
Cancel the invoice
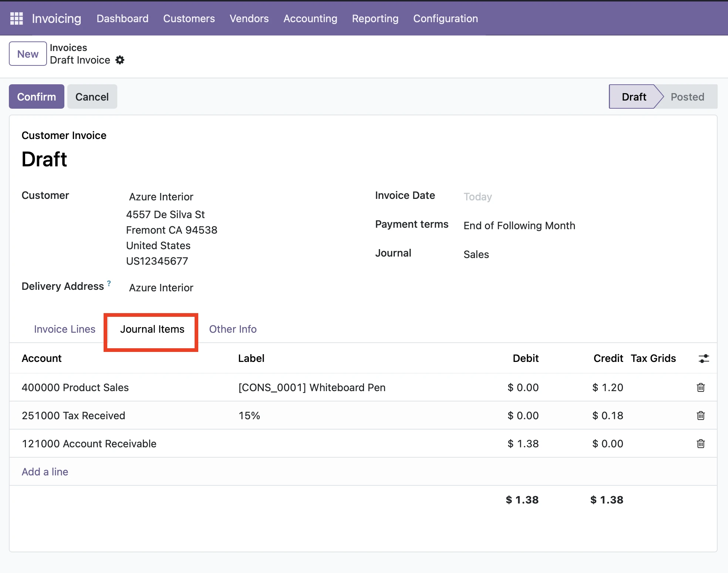point(92,96)
